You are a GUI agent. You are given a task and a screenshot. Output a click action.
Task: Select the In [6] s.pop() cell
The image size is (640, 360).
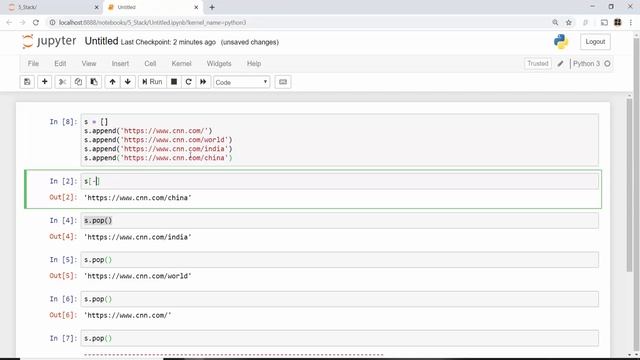click(340, 299)
